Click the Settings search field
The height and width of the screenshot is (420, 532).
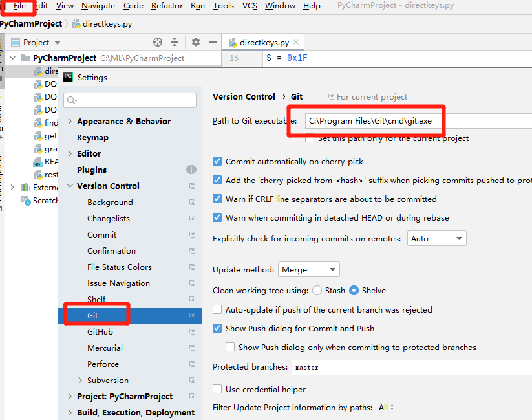130,100
